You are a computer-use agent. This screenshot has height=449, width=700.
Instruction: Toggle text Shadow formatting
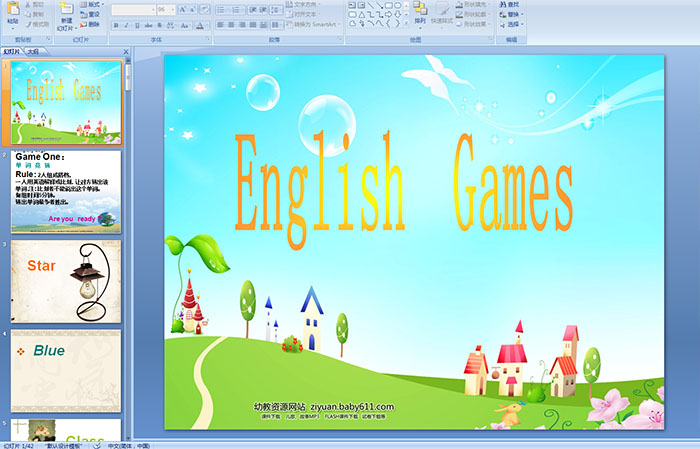click(159, 25)
